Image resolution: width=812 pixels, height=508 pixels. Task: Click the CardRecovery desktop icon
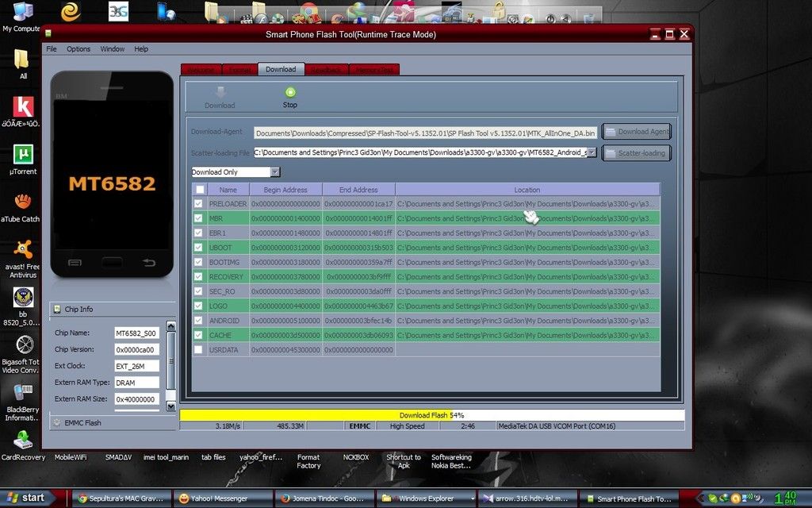click(23, 439)
